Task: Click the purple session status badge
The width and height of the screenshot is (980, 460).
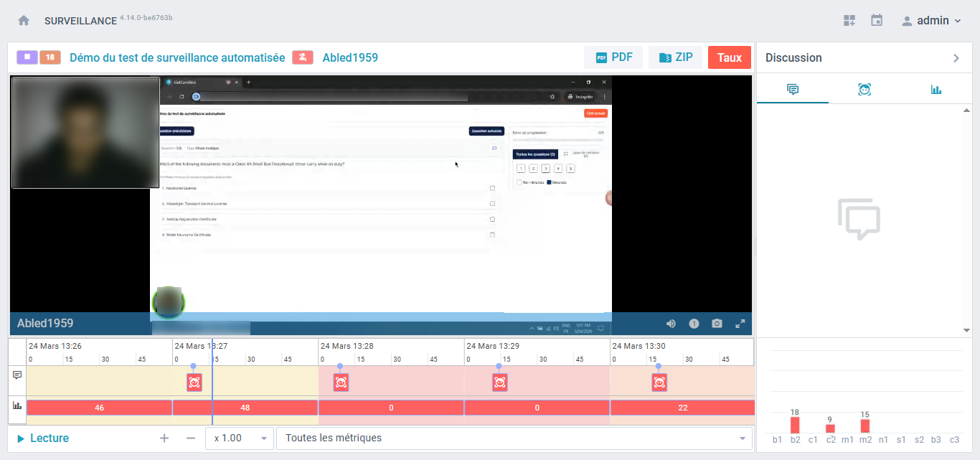Action: (27, 57)
